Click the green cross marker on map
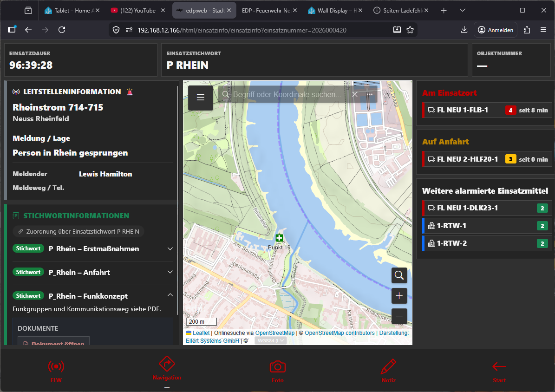 point(279,238)
